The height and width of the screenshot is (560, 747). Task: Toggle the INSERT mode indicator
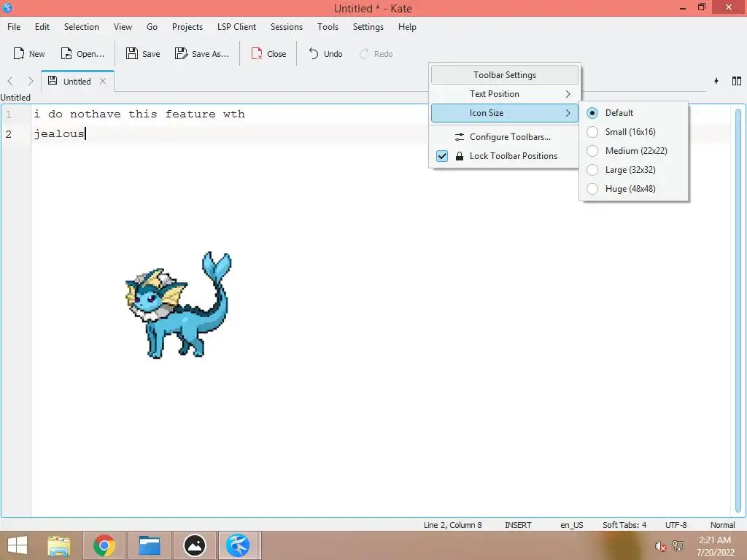click(518, 525)
